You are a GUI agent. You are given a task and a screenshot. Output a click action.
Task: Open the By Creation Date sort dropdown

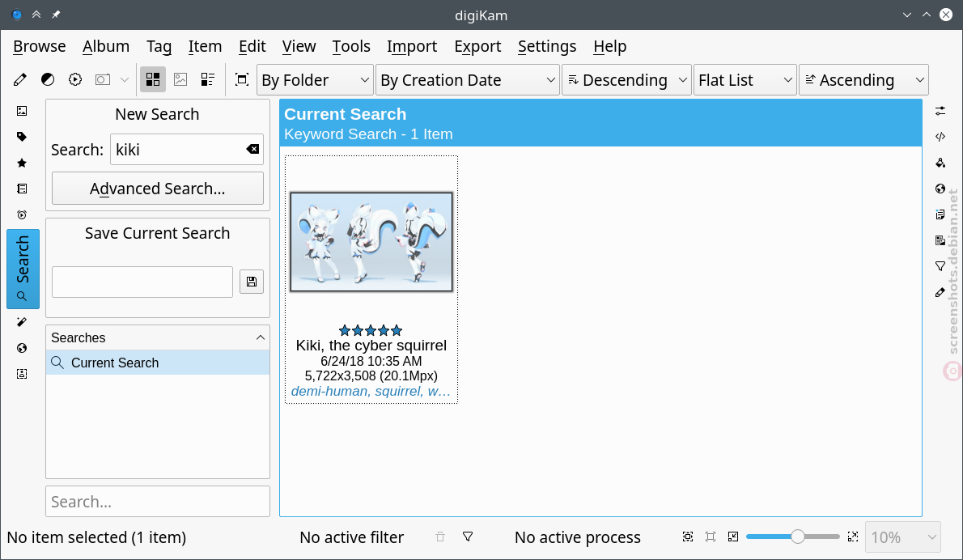468,80
